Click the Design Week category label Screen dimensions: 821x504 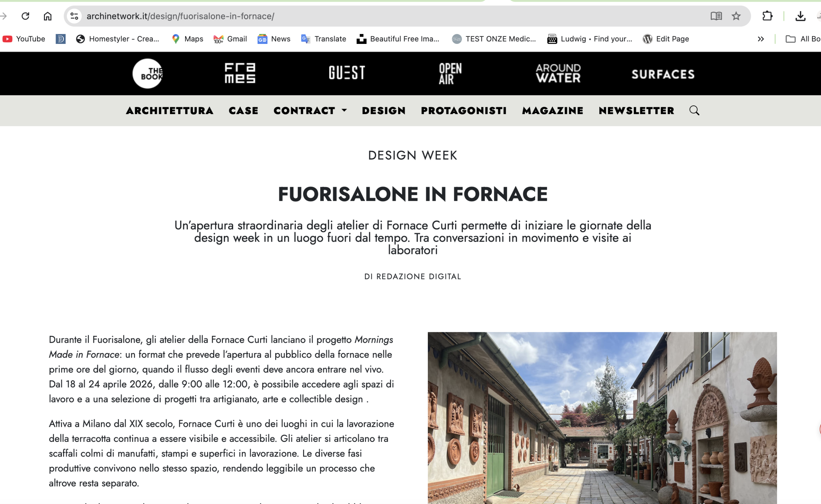click(413, 155)
